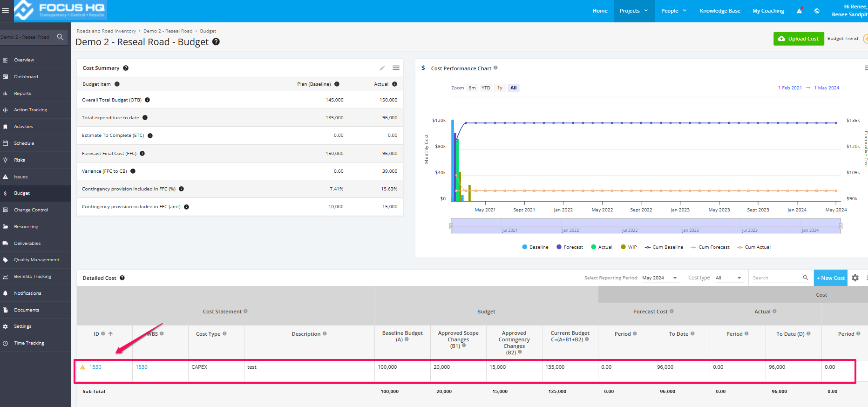
Task: Show Cost Summary help tooltip icon
Action: coord(126,68)
